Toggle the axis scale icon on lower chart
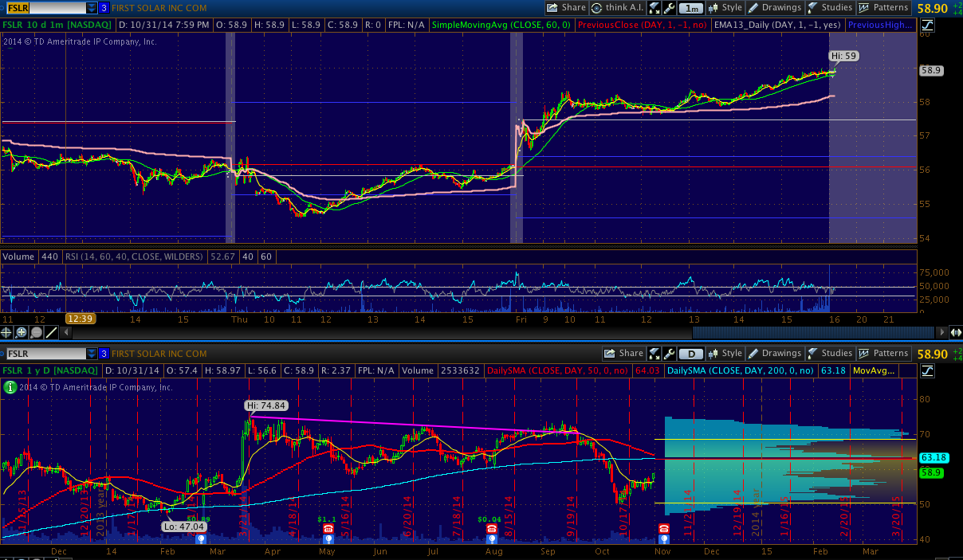 tap(927, 370)
